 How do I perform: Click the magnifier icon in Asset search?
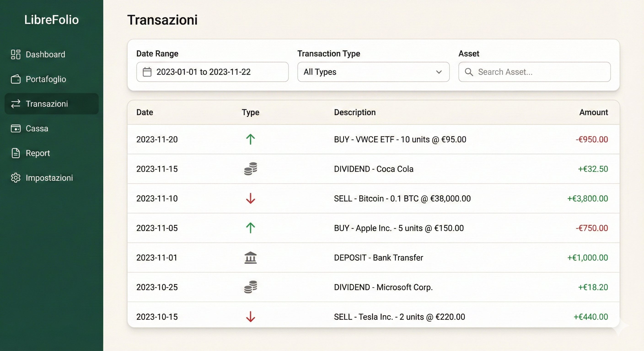(x=469, y=72)
